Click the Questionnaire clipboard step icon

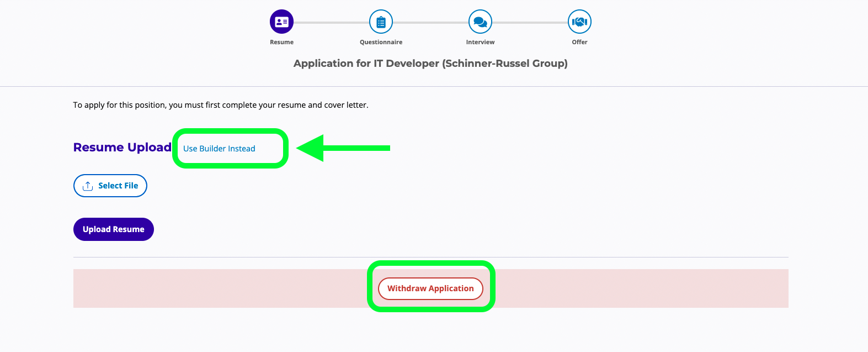coord(381,22)
